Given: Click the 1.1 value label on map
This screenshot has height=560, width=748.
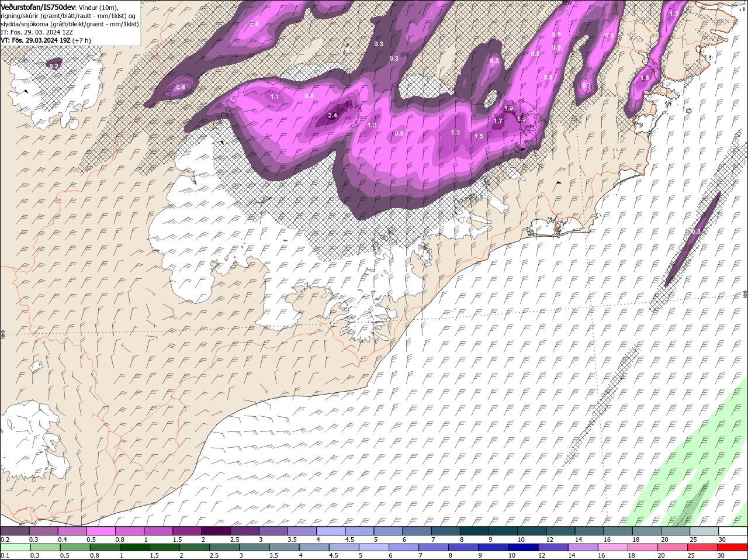Looking at the screenshot, I should click(275, 96).
